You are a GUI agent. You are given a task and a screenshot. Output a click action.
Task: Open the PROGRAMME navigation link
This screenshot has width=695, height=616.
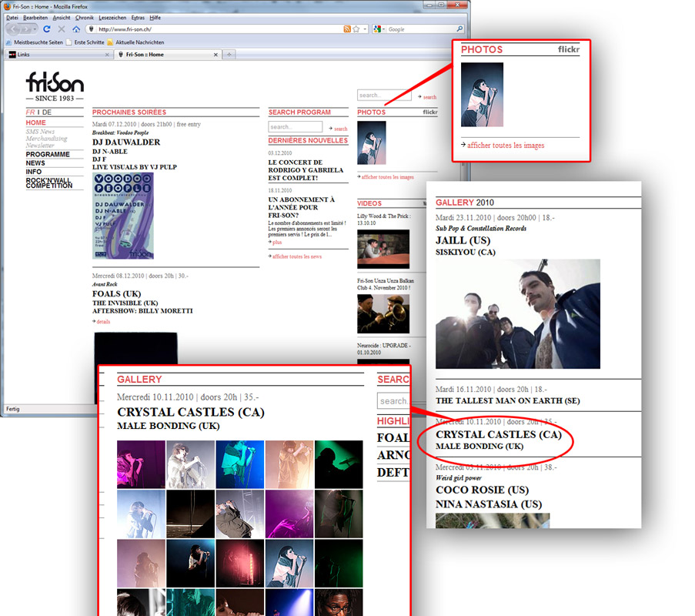click(x=47, y=154)
